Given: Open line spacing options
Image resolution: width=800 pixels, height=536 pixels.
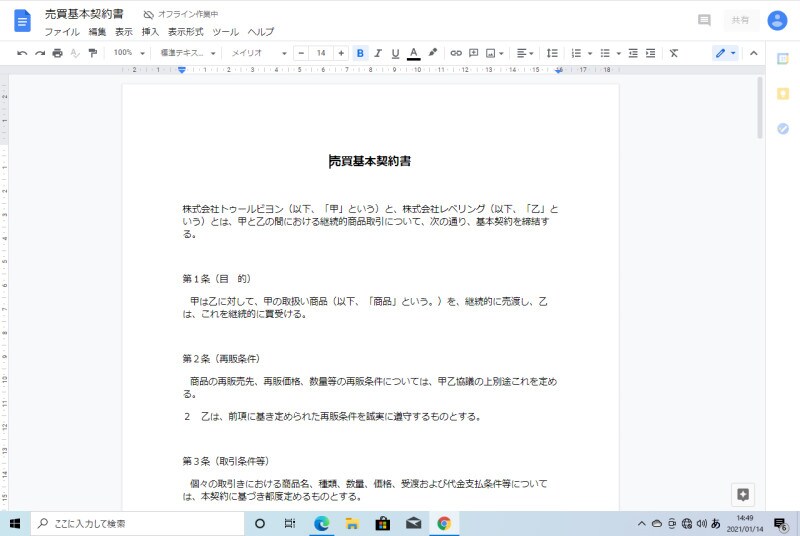Looking at the screenshot, I should coord(551,53).
